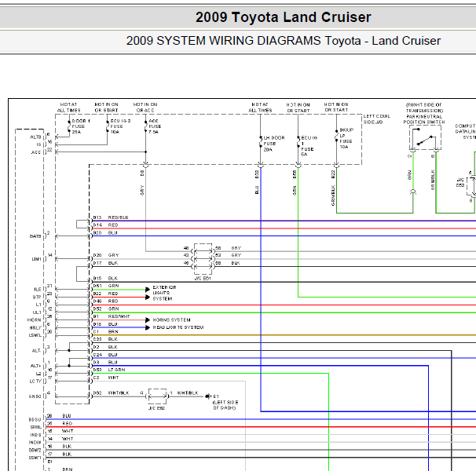Viewport: 476px width, 471px height.
Task: Click the 'IG' terminal label
Action: (x=38, y=144)
